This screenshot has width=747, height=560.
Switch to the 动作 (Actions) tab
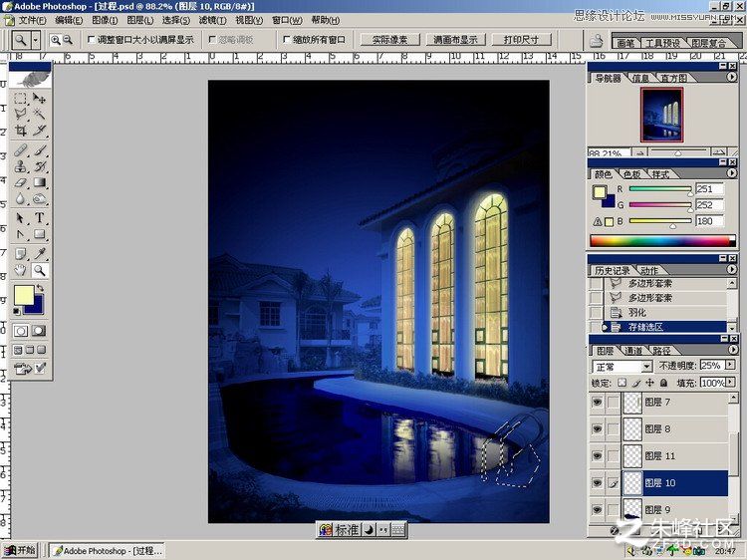(x=649, y=271)
